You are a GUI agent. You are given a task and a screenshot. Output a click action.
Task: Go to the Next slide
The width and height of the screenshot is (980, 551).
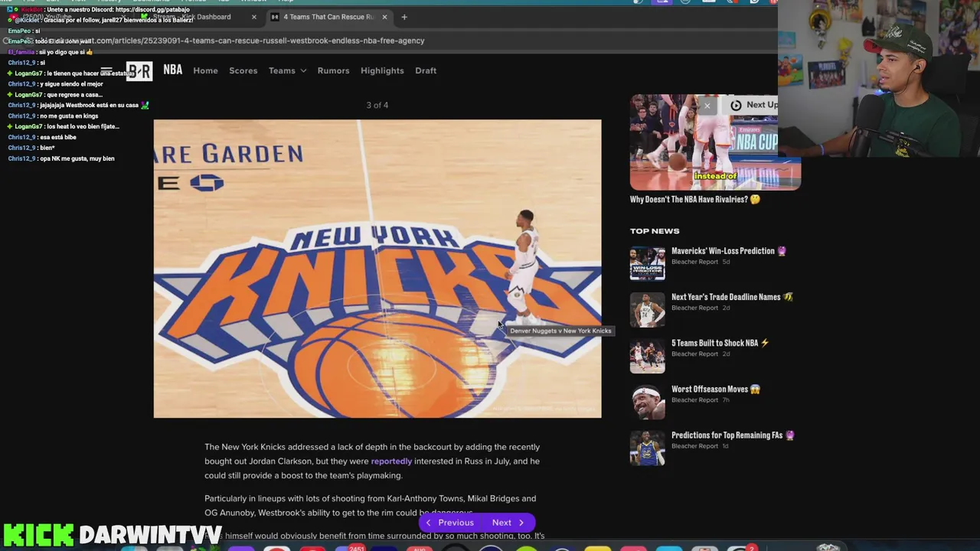coord(508,523)
